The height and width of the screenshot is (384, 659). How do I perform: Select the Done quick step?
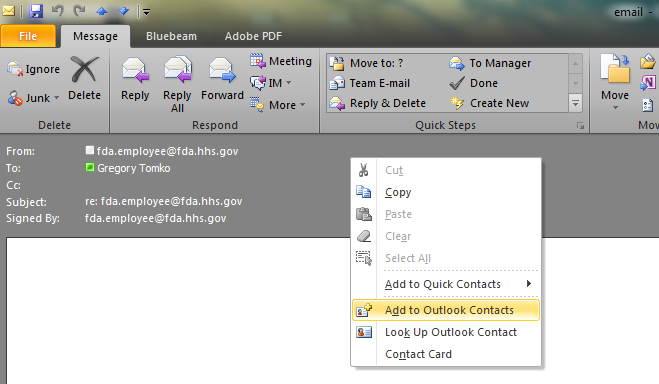tap(474, 83)
